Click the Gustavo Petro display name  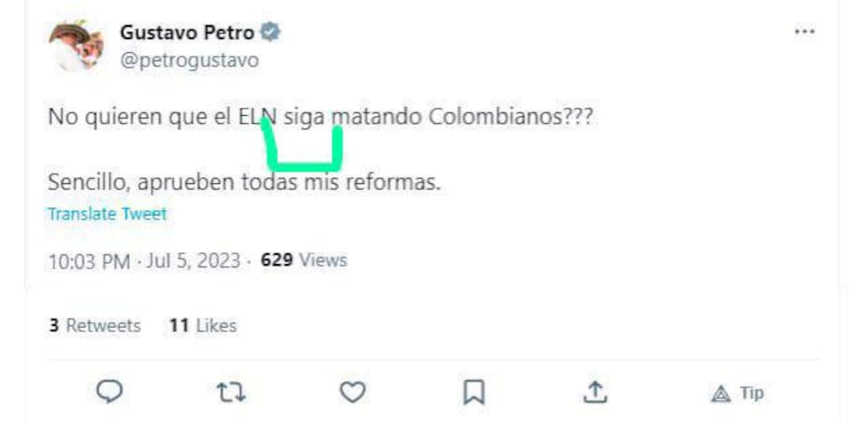point(187,33)
